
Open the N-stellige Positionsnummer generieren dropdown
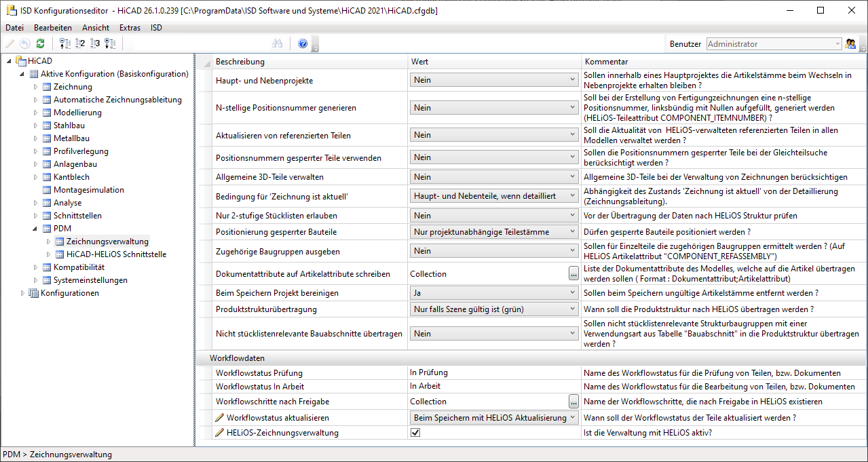[x=494, y=108]
